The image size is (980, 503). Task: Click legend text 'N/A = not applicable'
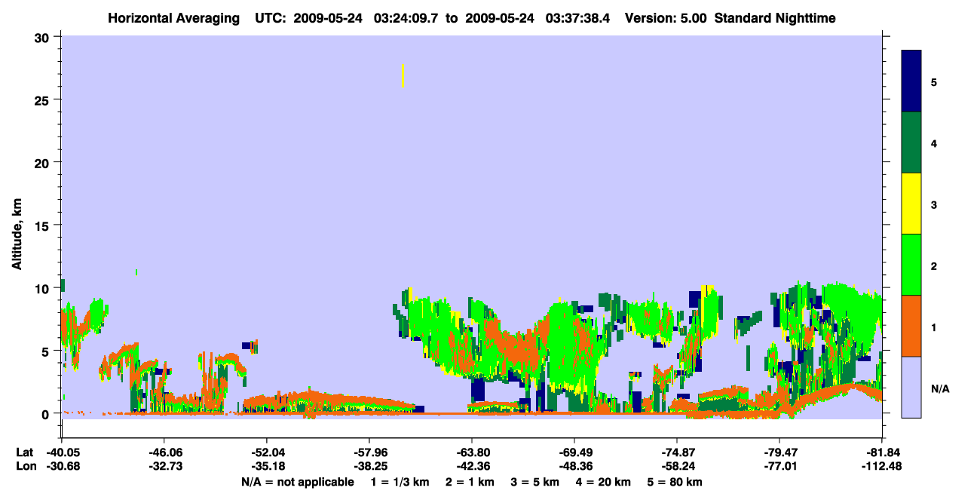pyautogui.click(x=297, y=482)
